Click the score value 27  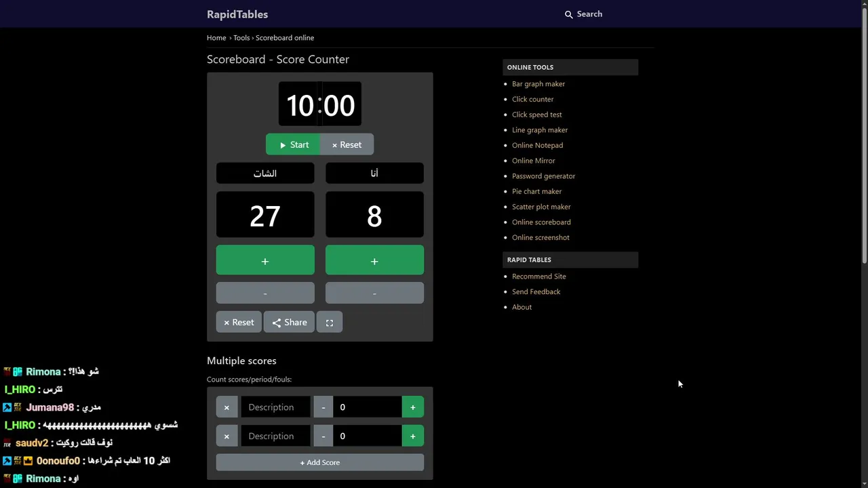point(265,216)
